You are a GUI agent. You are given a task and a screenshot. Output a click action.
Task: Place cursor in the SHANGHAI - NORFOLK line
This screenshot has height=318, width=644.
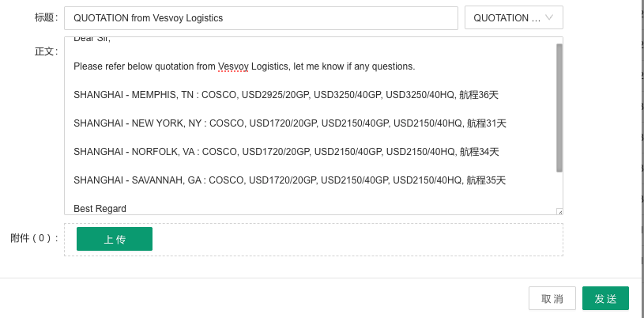coord(286,152)
